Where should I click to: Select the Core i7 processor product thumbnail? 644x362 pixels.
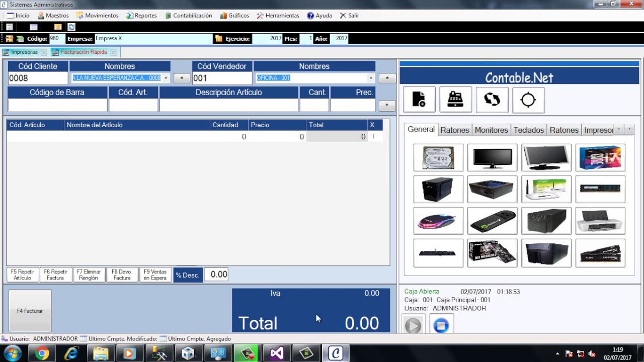click(600, 158)
